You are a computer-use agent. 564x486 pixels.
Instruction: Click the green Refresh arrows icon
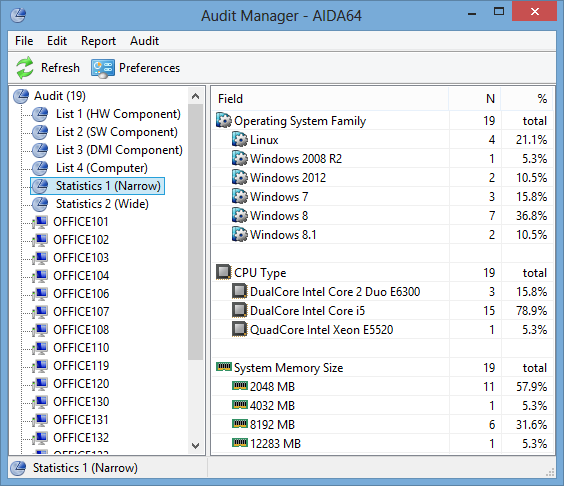click(25, 68)
